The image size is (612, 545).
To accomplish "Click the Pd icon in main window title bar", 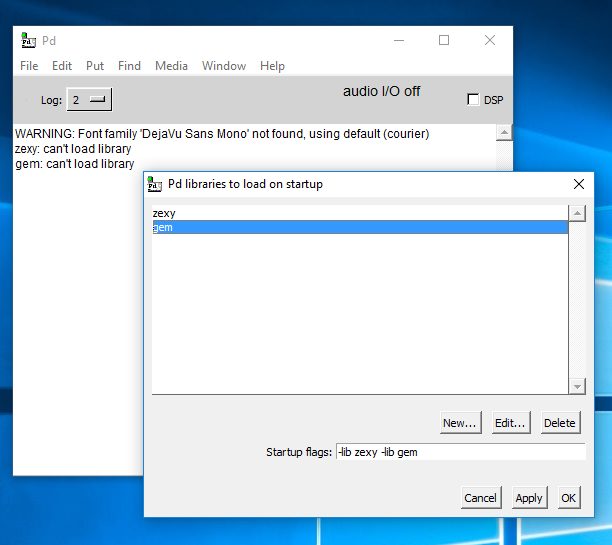I will click(28, 41).
